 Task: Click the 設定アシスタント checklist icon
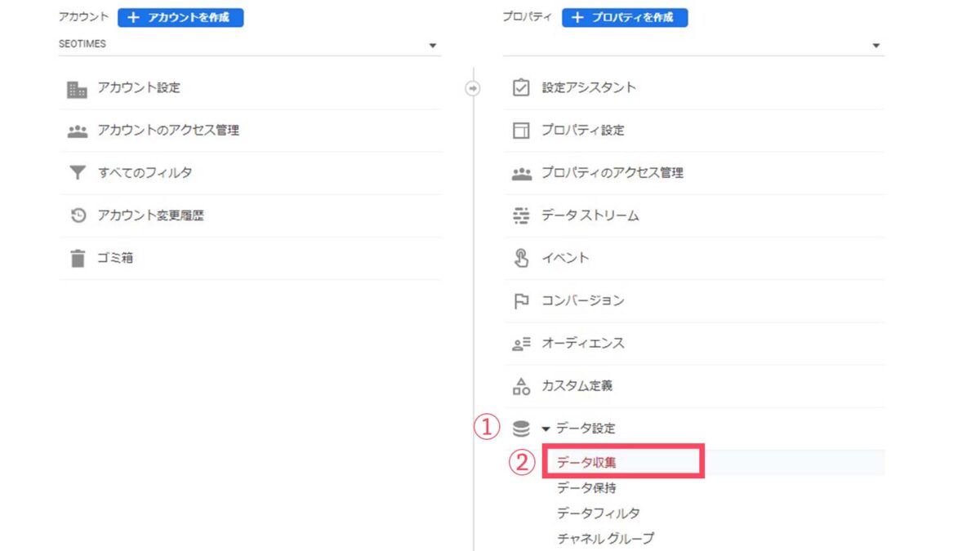(520, 87)
